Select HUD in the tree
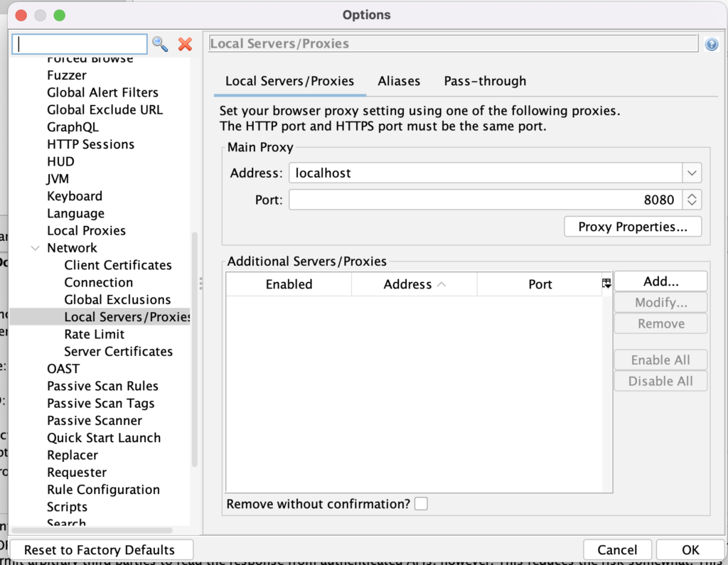 click(x=61, y=161)
